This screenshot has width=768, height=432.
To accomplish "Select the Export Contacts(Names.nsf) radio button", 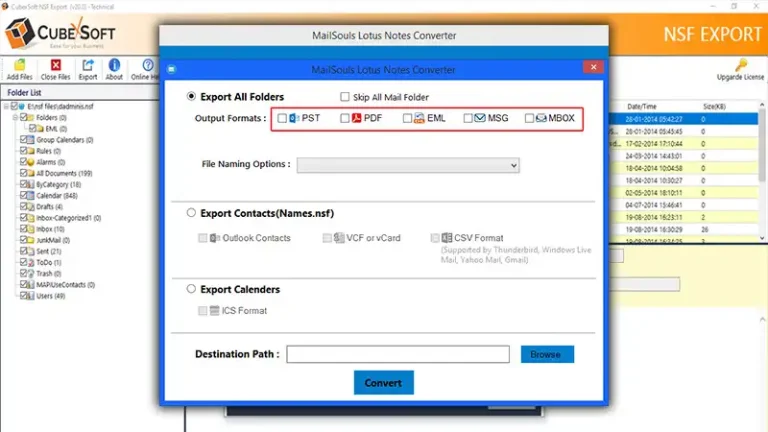I will [x=191, y=213].
